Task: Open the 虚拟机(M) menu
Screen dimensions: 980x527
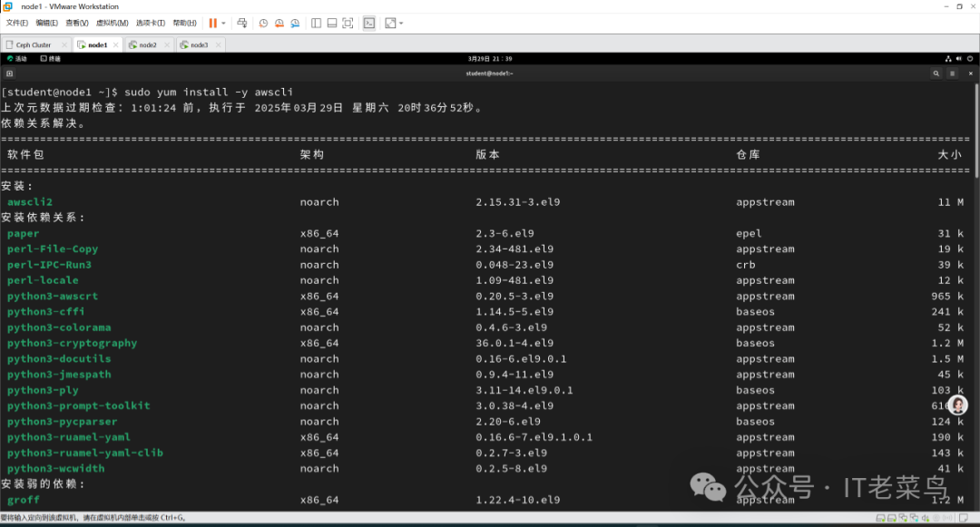Action: [112, 23]
